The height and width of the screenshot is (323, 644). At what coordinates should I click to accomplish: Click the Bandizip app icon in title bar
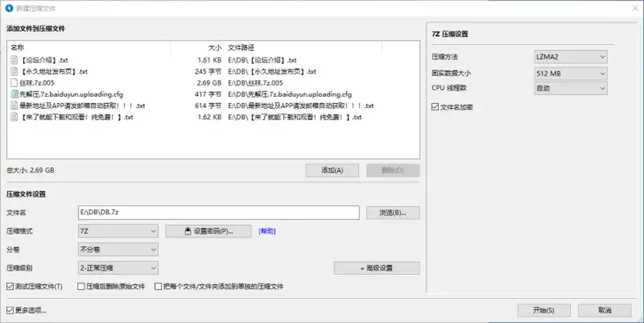point(9,8)
